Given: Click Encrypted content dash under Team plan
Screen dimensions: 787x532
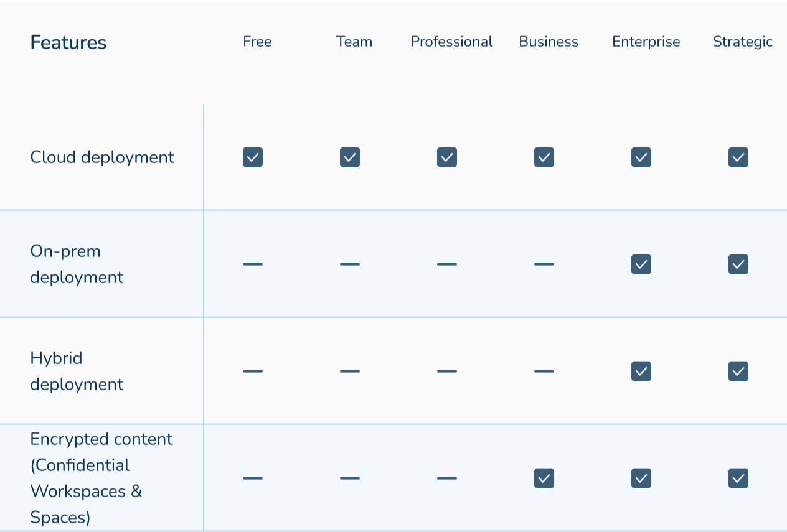Looking at the screenshot, I should [x=350, y=478].
